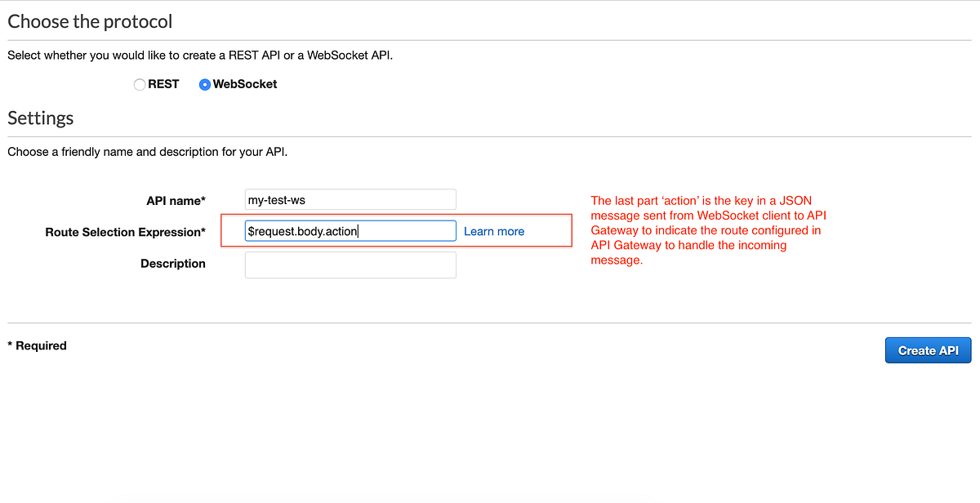Click the Description label
This screenshot has width=980, height=503.
[172, 263]
